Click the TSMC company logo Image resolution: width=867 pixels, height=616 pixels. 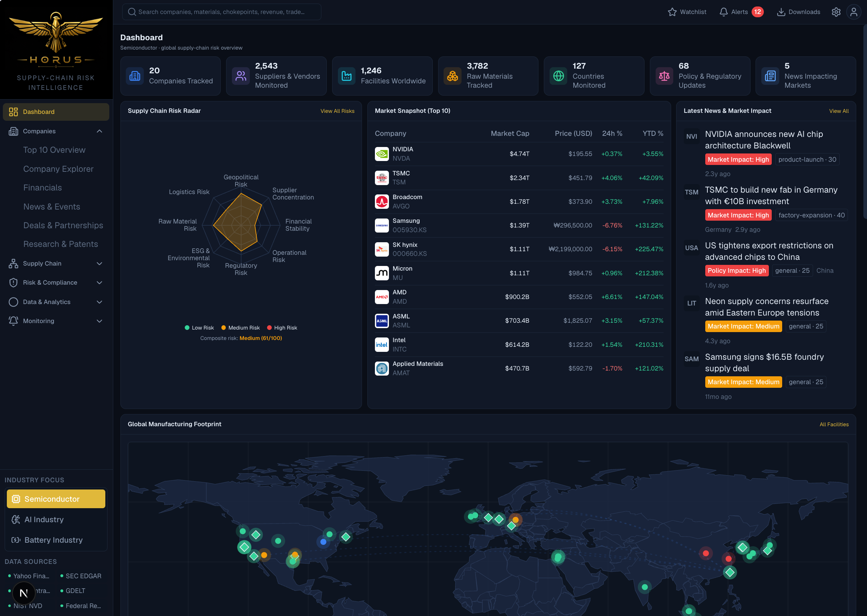[382, 178]
